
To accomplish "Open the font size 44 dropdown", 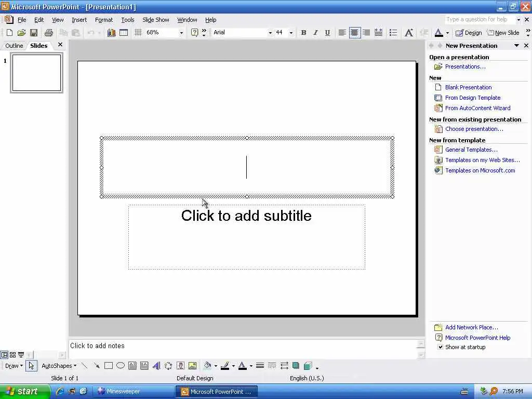I will [x=291, y=33].
